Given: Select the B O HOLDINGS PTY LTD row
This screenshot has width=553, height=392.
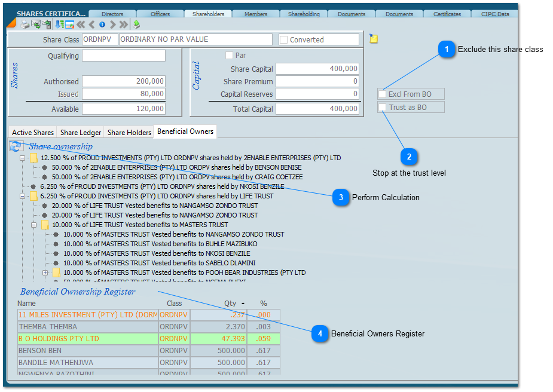Looking at the screenshot, I should [x=88, y=339].
